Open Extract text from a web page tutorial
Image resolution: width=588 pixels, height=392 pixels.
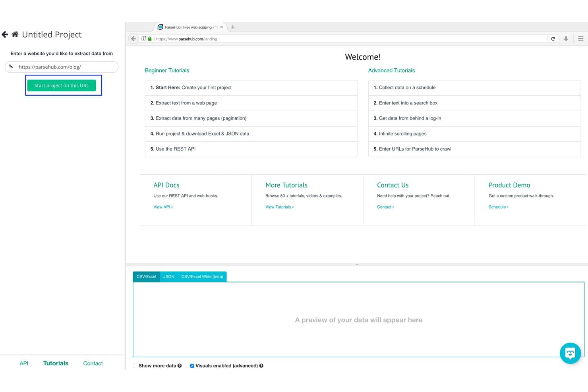(251, 103)
